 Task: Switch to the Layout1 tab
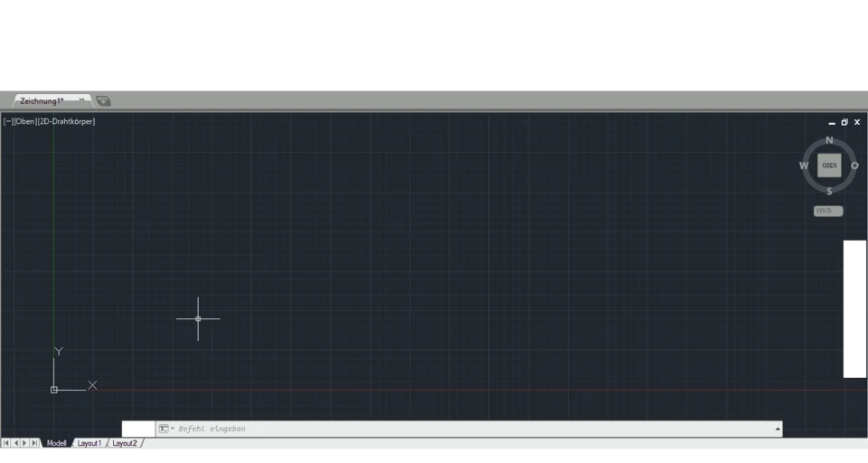click(x=89, y=443)
